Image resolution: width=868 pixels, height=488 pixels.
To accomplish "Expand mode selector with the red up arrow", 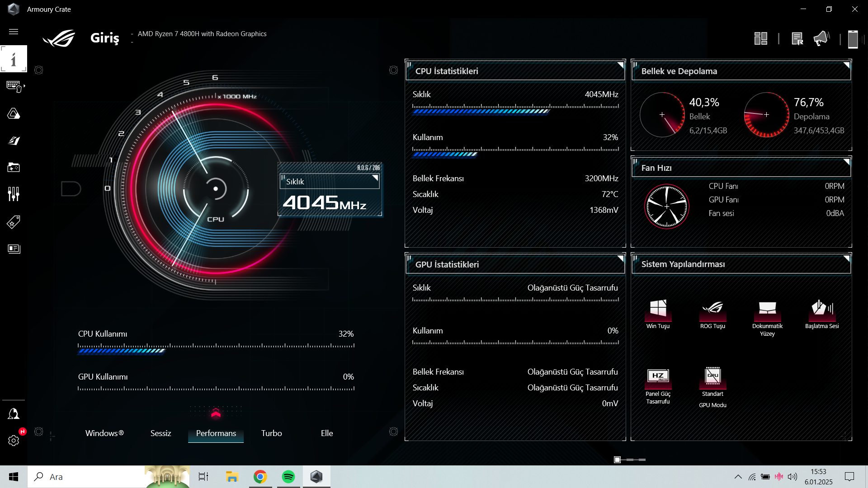I will click(x=216, y=413).
